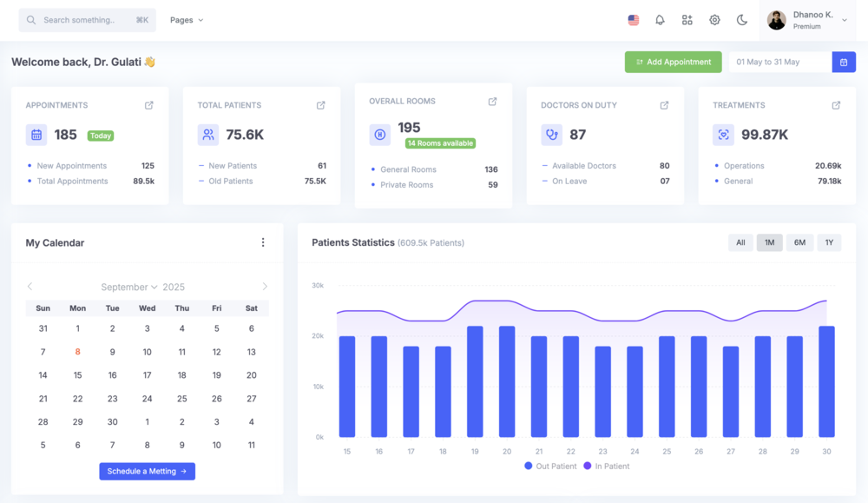Open Appointments card external link icon
This screenshot has height=503, width=868.
[x=149, y=105]
